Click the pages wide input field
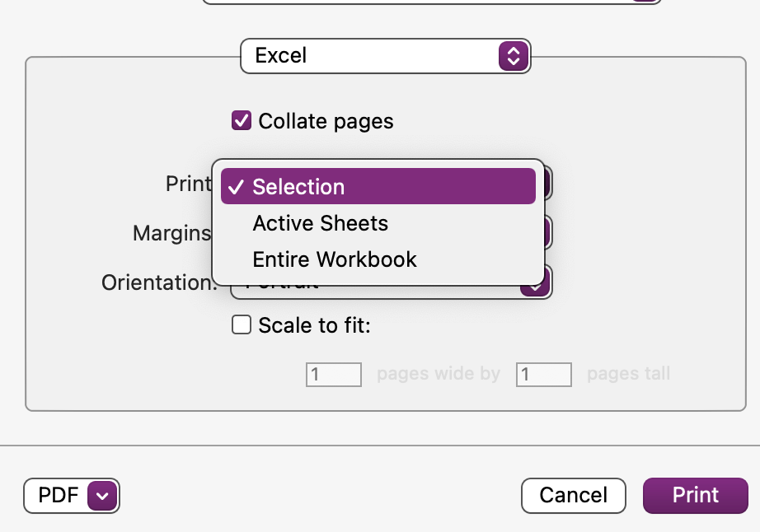760x532 pixels. click(334, 375)
